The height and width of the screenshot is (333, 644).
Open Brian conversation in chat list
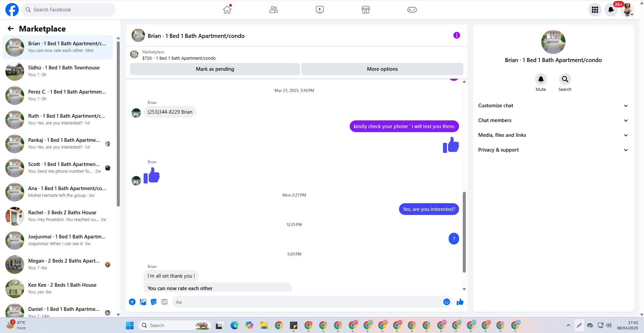coord(58,47)
